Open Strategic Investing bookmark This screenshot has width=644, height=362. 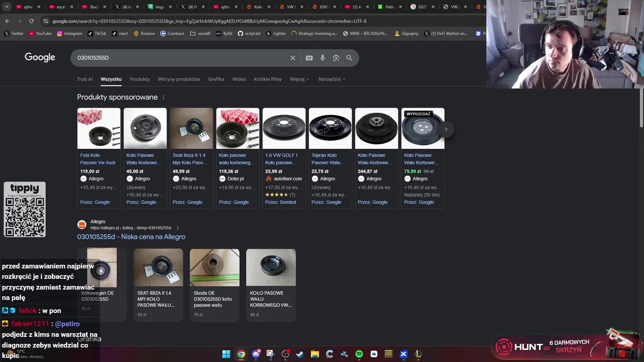pos(314,34)
